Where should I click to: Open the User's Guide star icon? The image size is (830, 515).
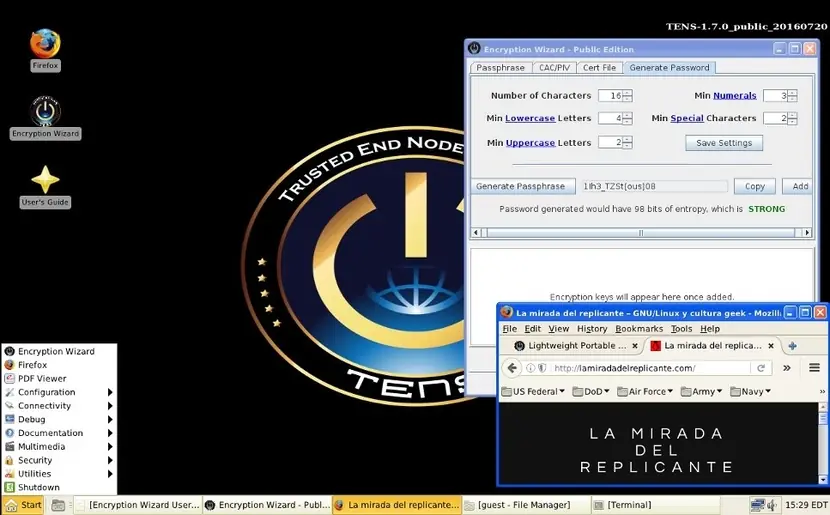point(45,179)
